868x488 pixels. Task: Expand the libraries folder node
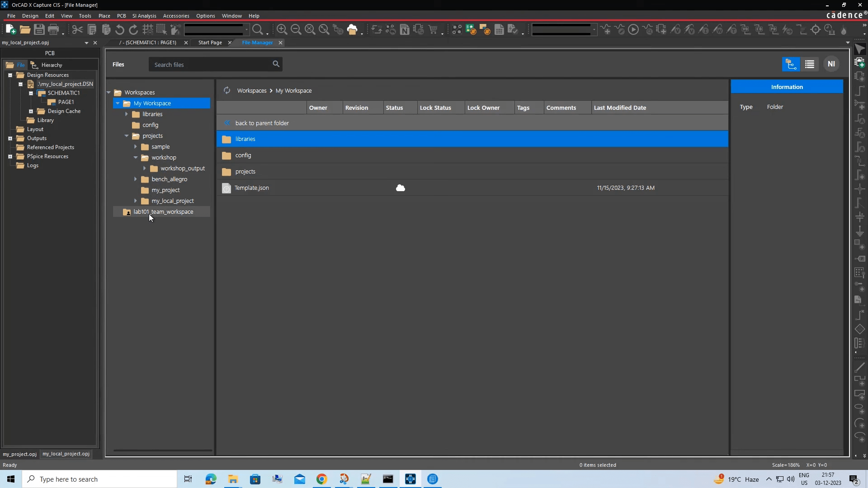pyautogui.click(x=127, y=114)
